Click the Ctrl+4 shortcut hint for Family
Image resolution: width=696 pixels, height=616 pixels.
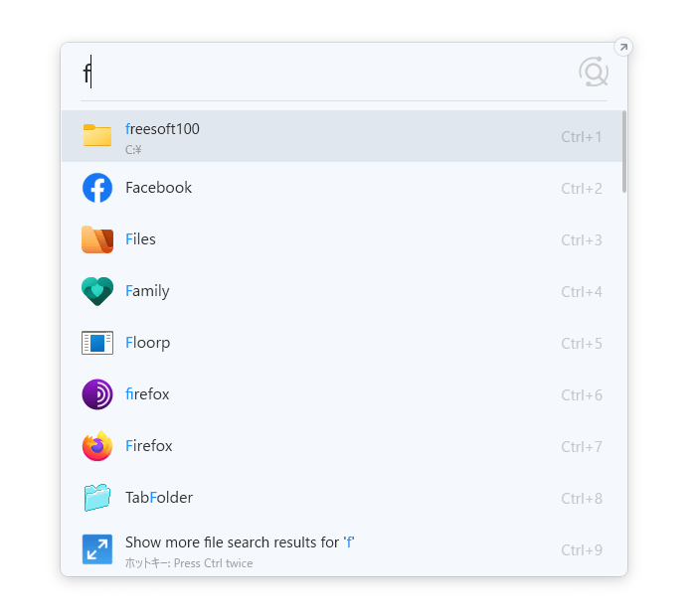582,292
